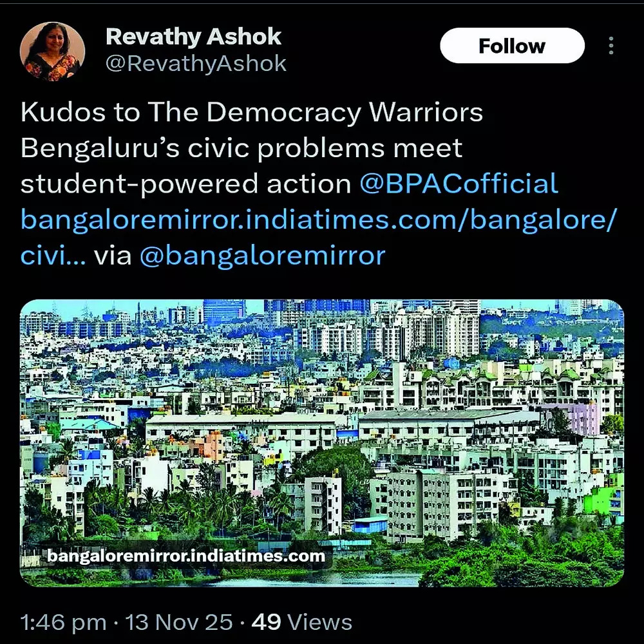Follow the bangaloremirror.indiatimes.com/bangalore/ article link
The image size is (644, 644).
click(319, 220)
